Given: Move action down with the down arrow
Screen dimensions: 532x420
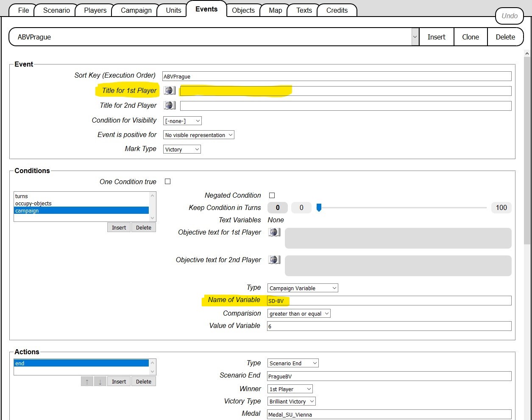Looking at the screenshot, I should pyautogui.click(x=100, y=381).
